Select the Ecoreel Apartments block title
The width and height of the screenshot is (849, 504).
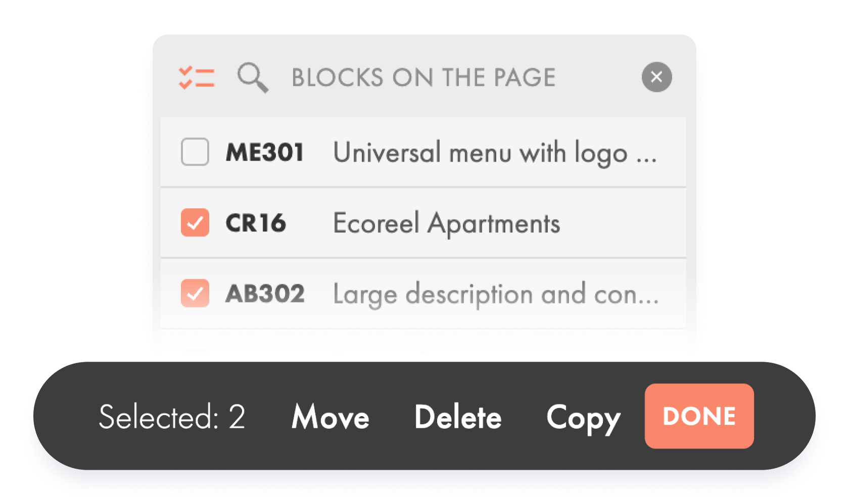pyautogui.click(x=447, y=223)
